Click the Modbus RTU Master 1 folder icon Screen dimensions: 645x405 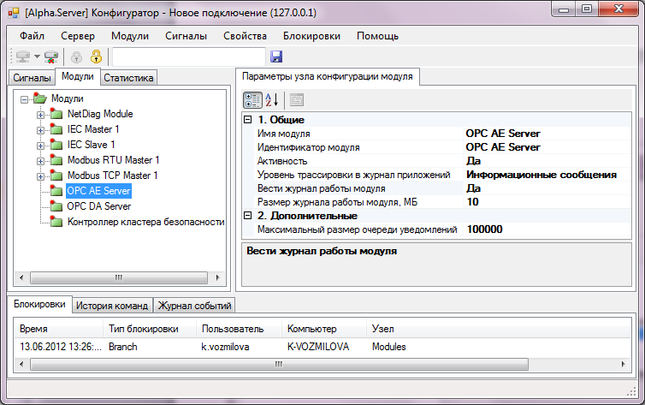tap(56, 160)
